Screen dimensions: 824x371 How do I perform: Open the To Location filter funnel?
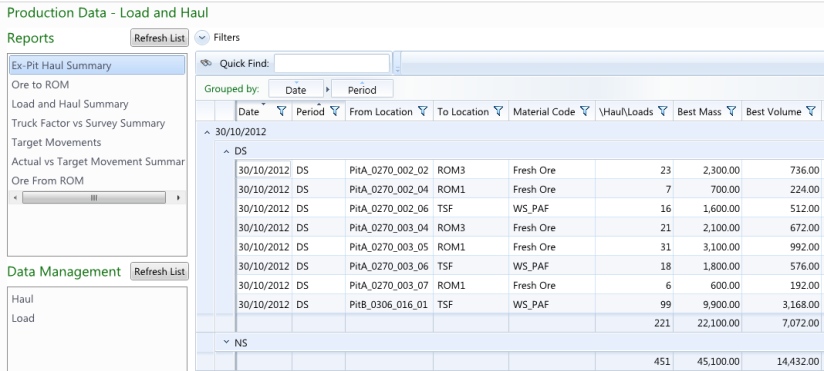[498, 111]
